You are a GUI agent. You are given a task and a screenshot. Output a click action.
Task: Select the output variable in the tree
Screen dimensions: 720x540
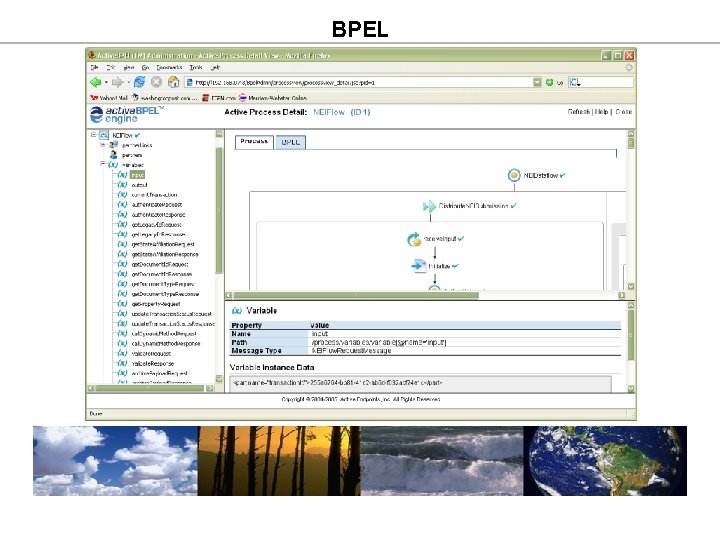(x=139, y=185)
